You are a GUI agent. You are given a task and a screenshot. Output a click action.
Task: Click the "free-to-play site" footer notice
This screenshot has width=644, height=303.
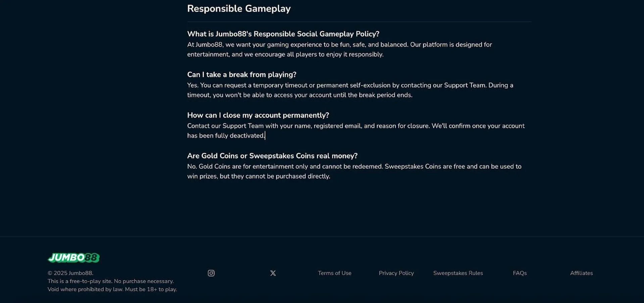(110, 281)
